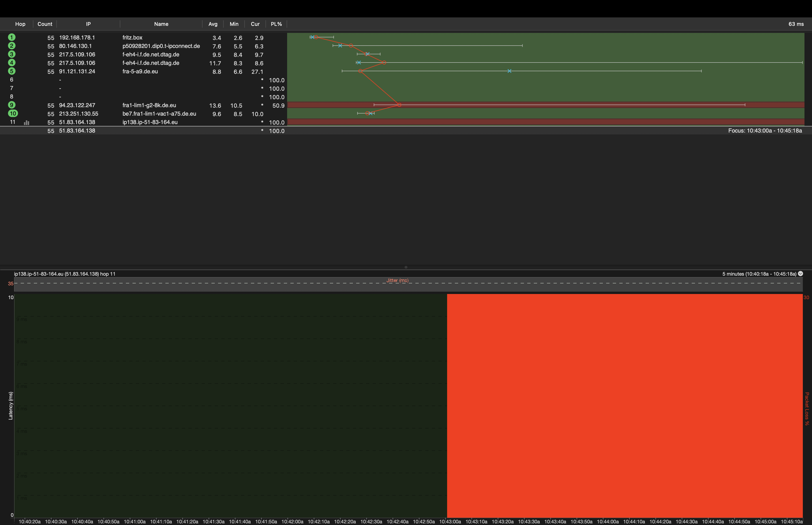Click the green hop 5 circle
The width and height of the screenshot is (812, 525).
pyautogui.click(x=12, y=71)
